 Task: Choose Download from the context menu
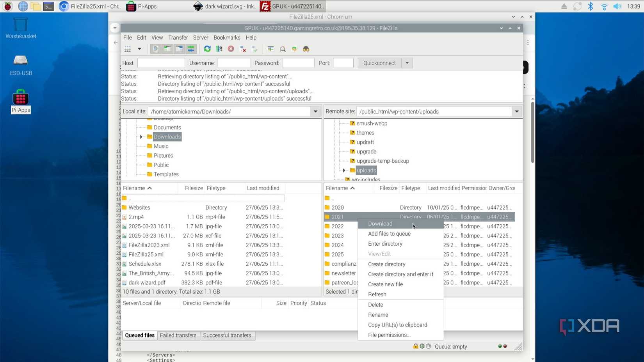[x=400, y=224]
